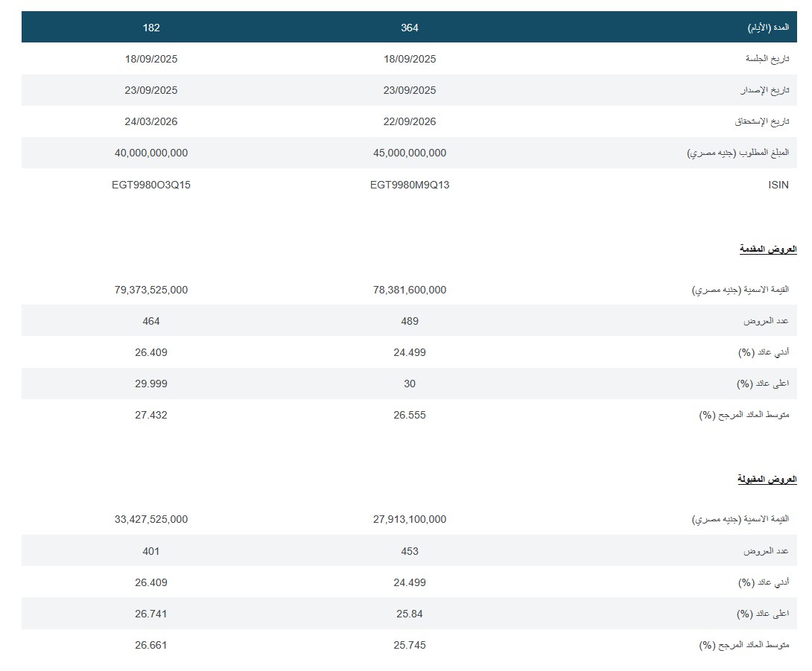812x671 pixels.
Task: Click أدنى عائد (%) label under العروض المقدمة
Action: (x=764, y=352)
